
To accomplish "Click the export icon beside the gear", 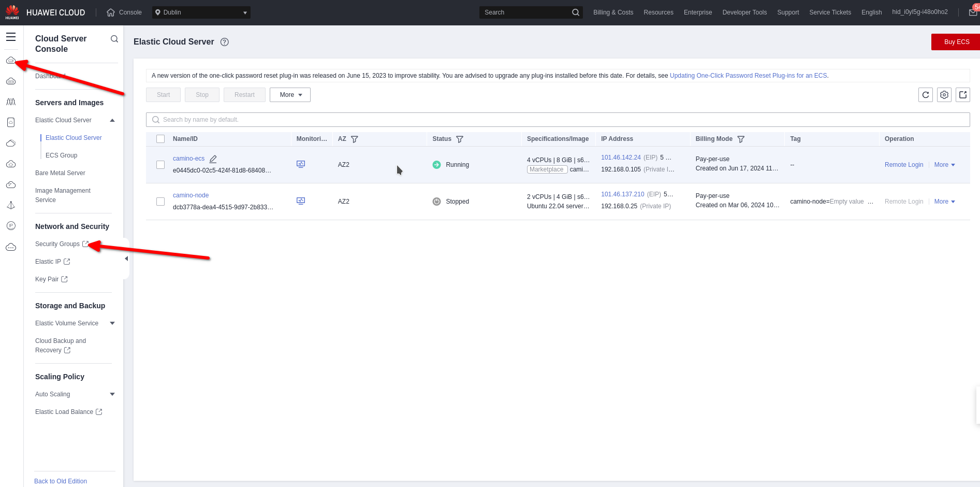I will click(962, 95).
